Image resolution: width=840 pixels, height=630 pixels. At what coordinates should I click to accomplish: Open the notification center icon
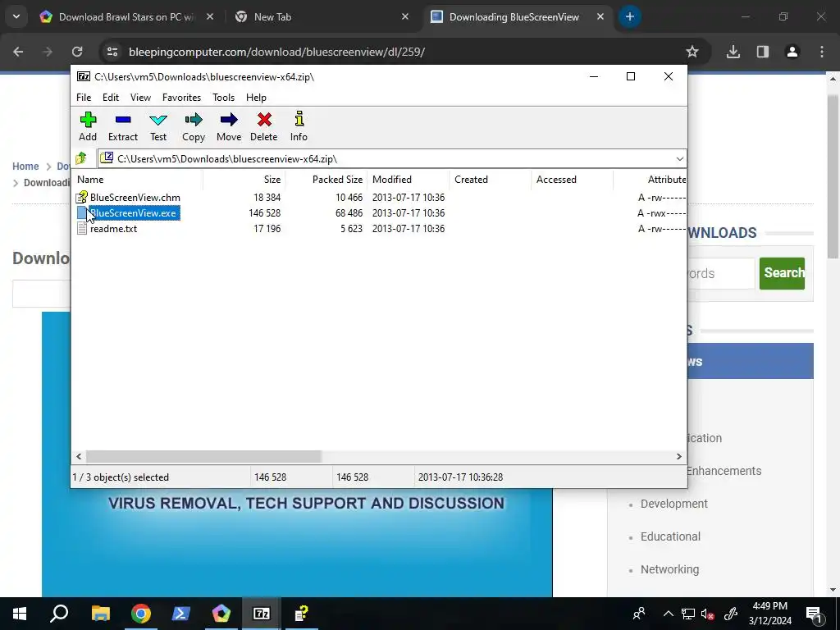click(814, 614)
